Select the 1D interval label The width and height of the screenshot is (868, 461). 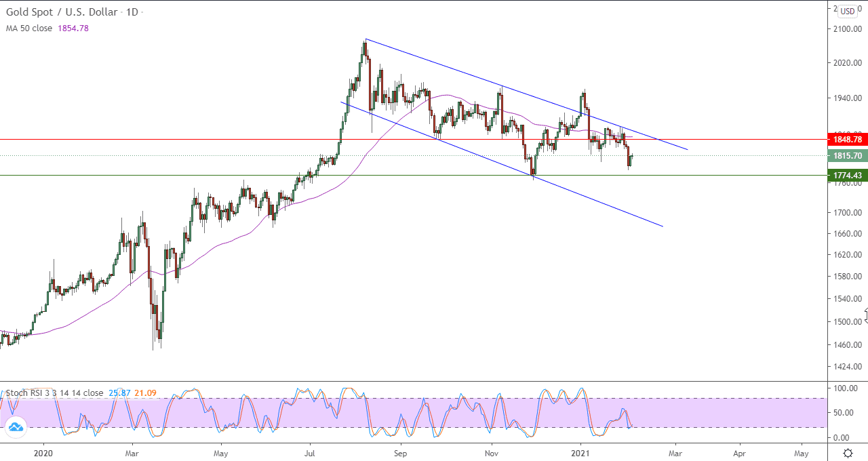pos(131,12)
